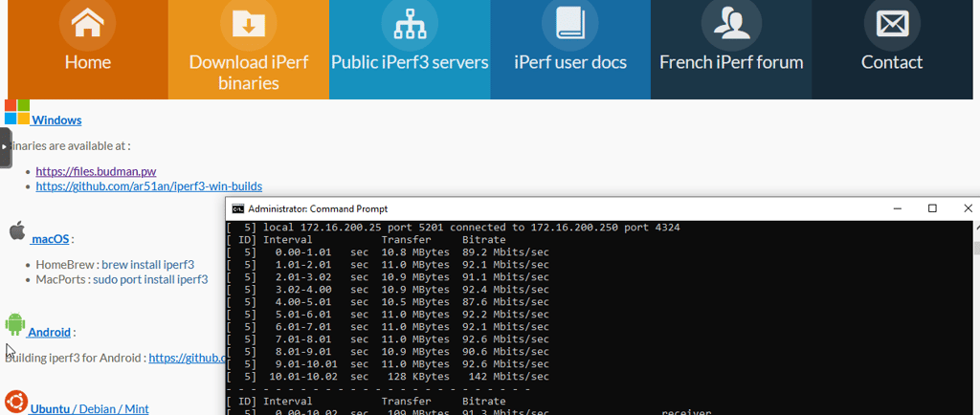Follow the Ubuntu / Debian / Mint link
Viewport: 980px width, 415px height.
(x=89, y=408)
